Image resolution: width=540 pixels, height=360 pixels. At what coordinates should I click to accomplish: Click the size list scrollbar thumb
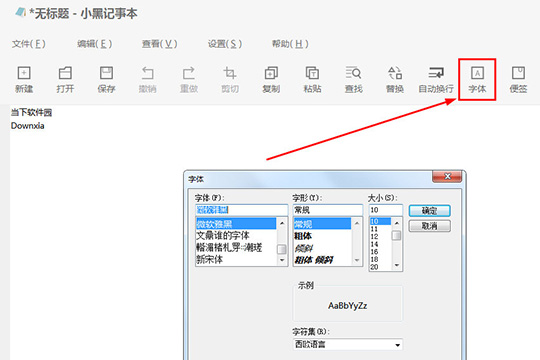pyautogui.click(x=397, y=235)
